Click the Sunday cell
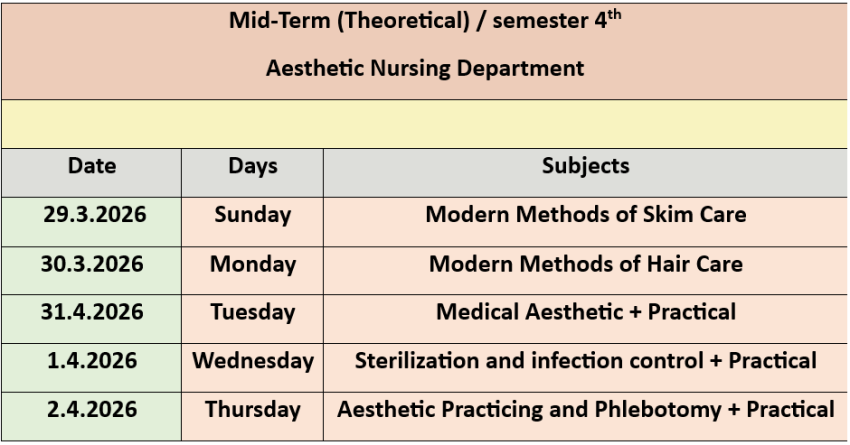 (253, 215)
